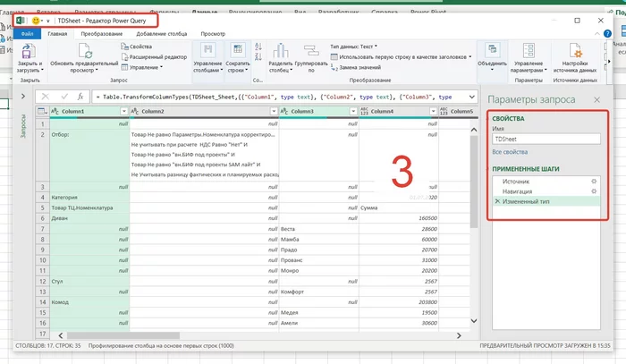Open quick access toolbar dropdown arrow

[x=48, y=21]
